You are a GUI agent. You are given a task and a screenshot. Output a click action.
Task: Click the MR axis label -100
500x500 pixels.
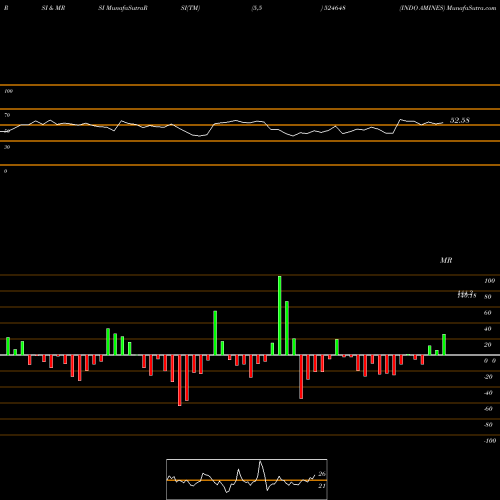[490, 441]
